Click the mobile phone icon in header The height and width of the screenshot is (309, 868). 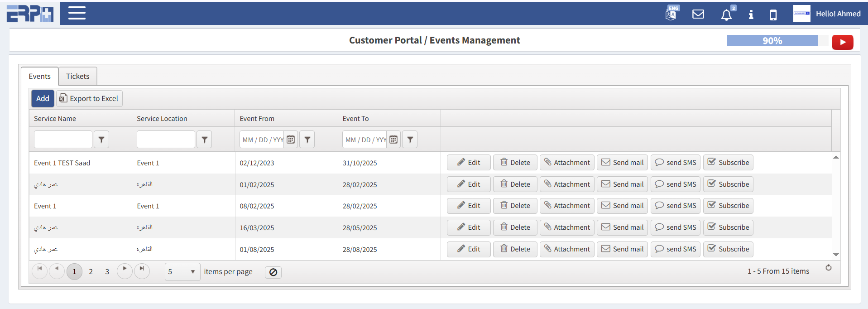click(x=773, y=15)
